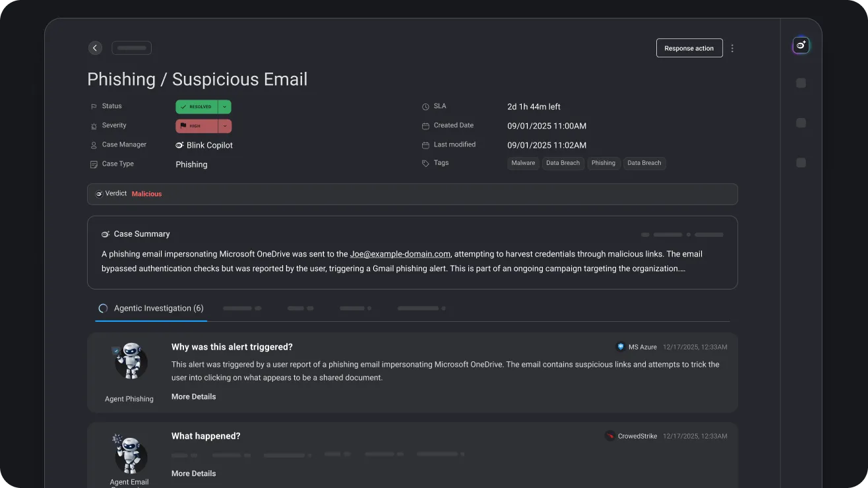Click the Malicious verdict text
Screen dimensions: 868x488
[x=146, y=194]
